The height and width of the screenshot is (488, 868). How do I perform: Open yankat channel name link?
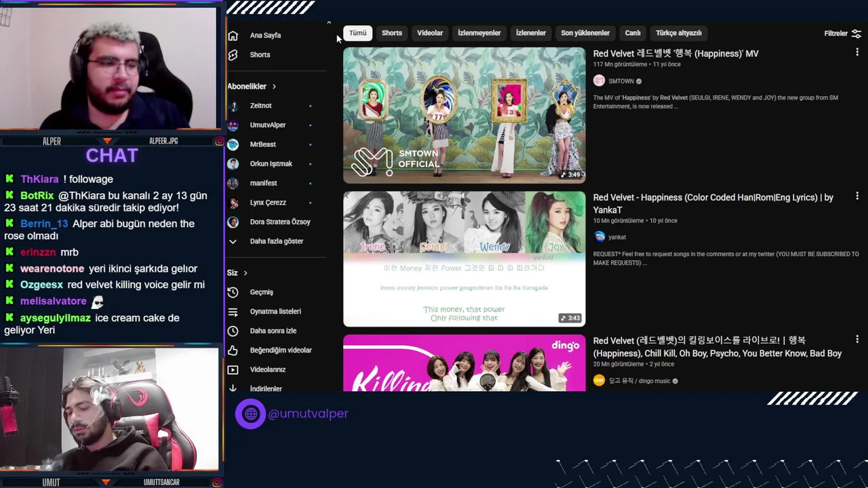pyautogui.click(x=617, y=237)
